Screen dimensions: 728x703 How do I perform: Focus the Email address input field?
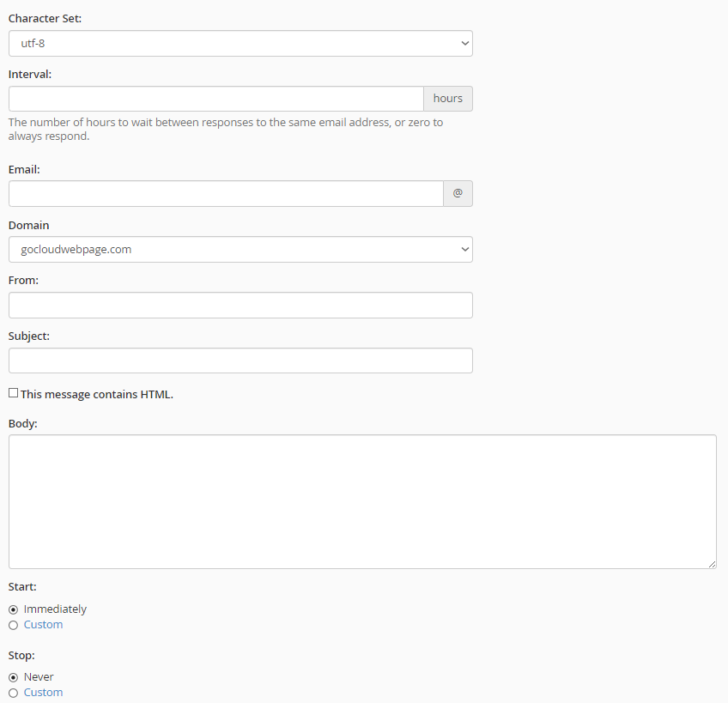226,194
